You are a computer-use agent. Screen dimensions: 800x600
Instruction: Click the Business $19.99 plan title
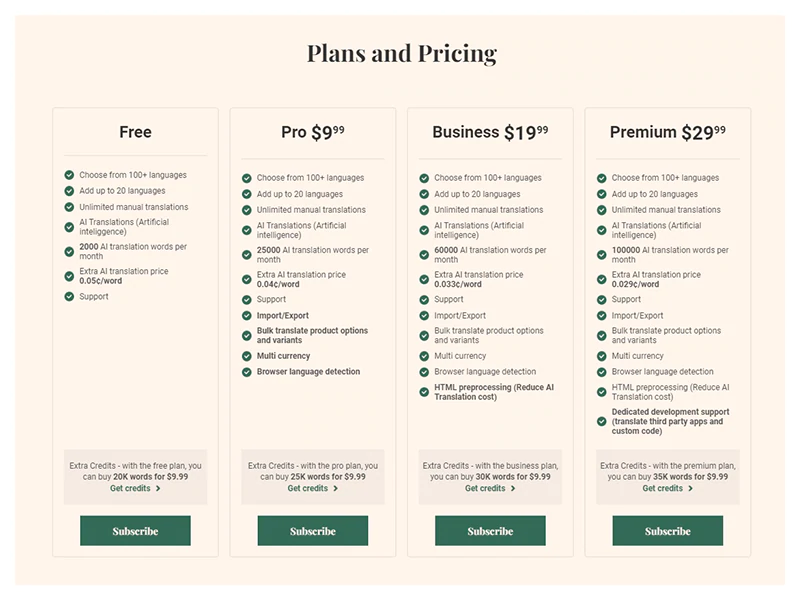tap(490, 132)
